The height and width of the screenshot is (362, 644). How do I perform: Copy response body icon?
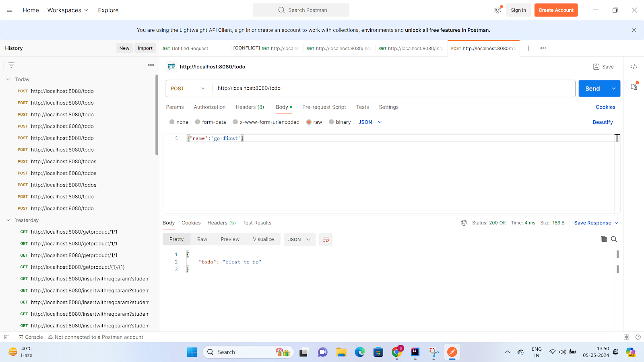tap(603, 239)
